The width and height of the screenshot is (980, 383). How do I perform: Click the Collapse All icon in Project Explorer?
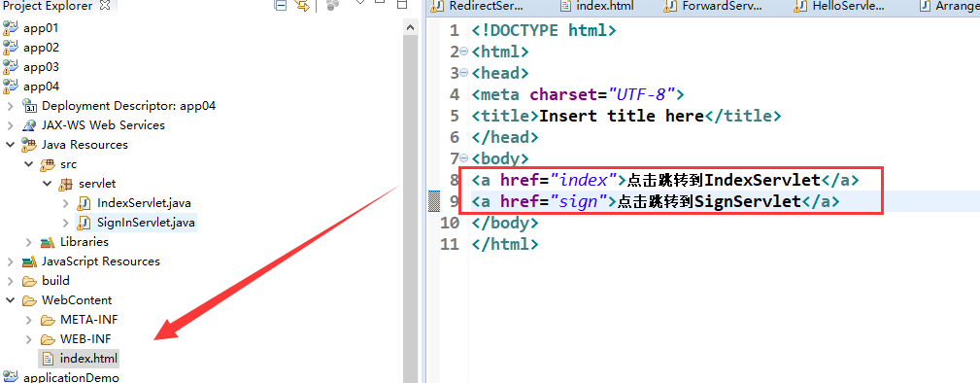click(x=282, y=6)
